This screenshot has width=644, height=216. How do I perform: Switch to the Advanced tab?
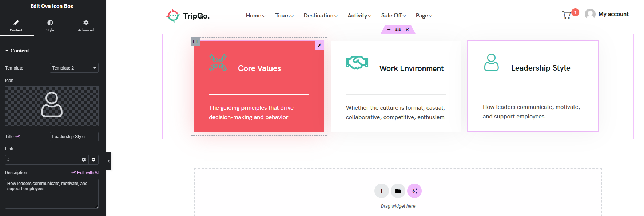click(86, 25)
